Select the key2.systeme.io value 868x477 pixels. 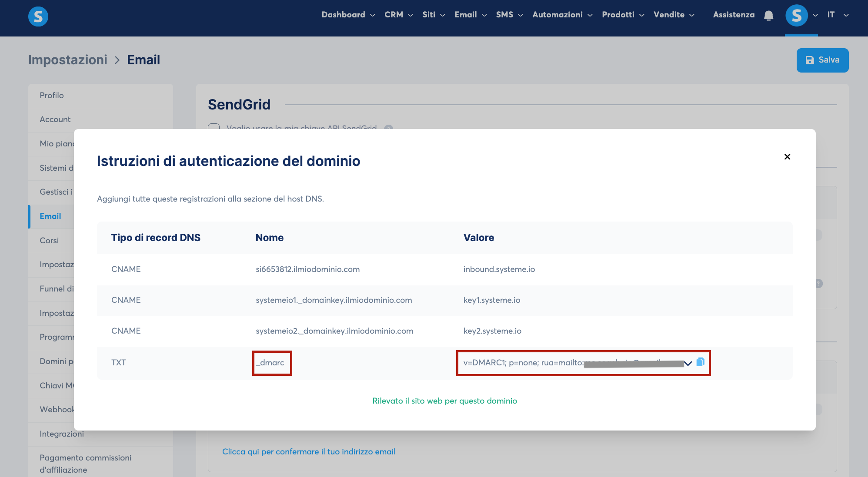[x=492, y=331]
